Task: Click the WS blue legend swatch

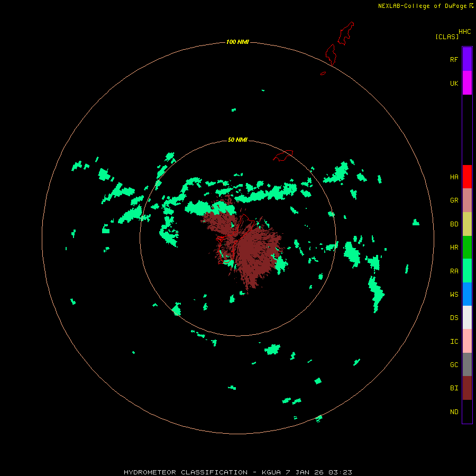Action: tap(467, 294)
